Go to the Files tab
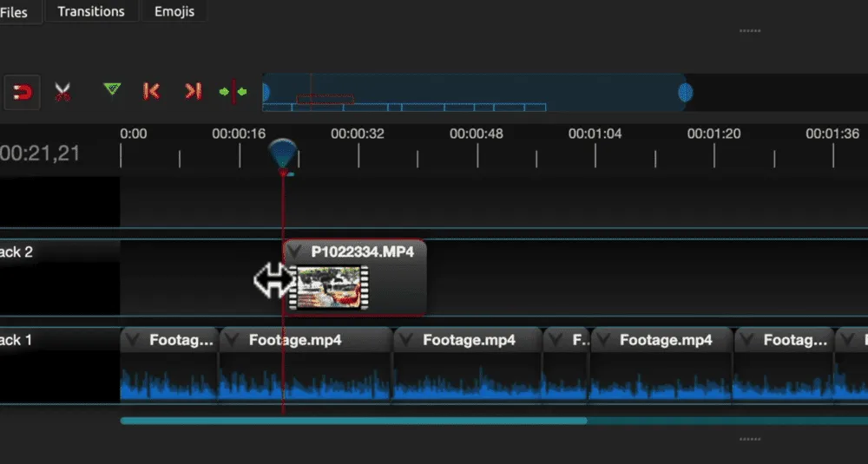 tap(15, 12)
